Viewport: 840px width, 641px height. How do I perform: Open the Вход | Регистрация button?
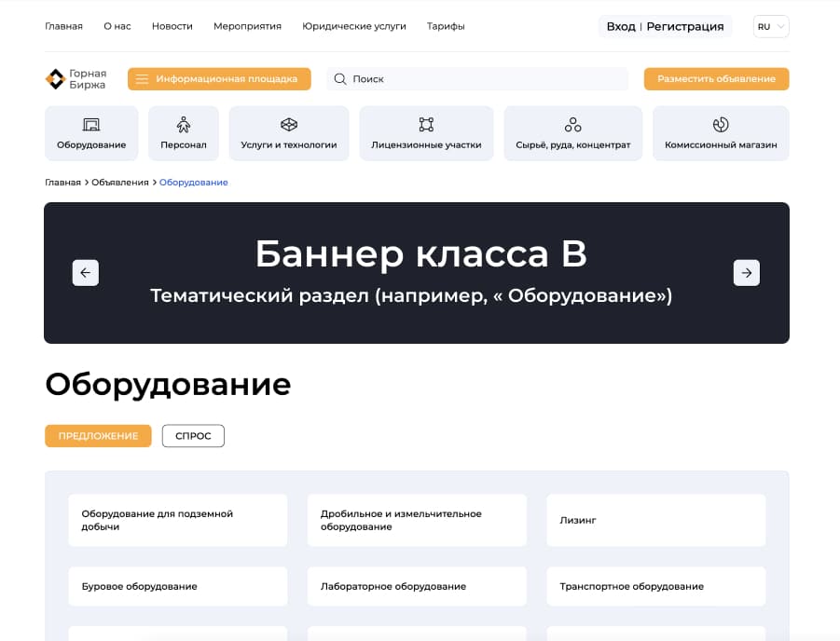[665, 26]
